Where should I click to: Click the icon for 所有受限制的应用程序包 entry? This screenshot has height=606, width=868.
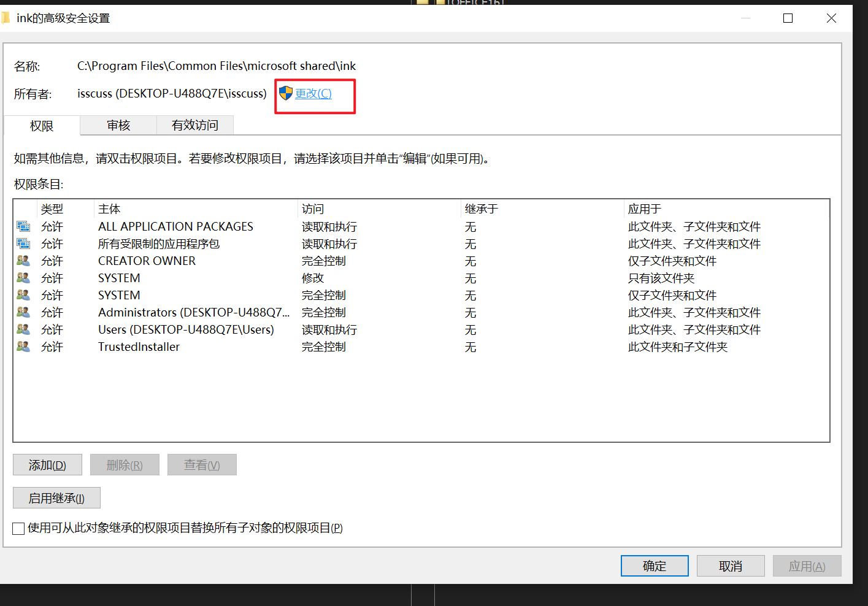tap(23, 244)
